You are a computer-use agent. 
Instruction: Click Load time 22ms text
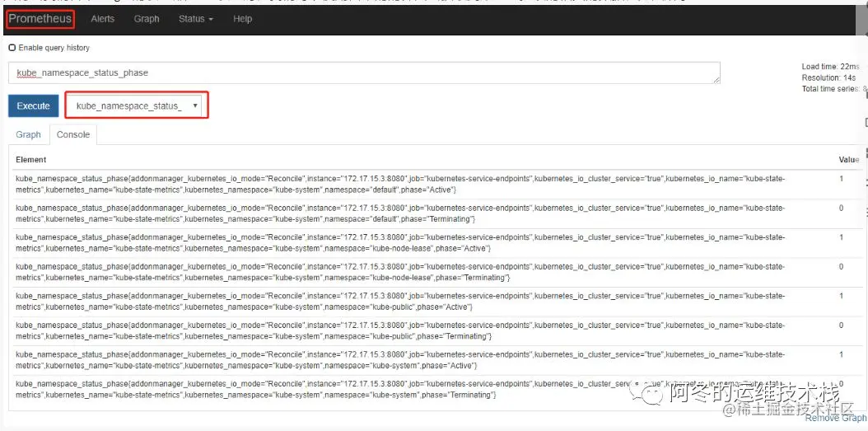pos(830,67)
